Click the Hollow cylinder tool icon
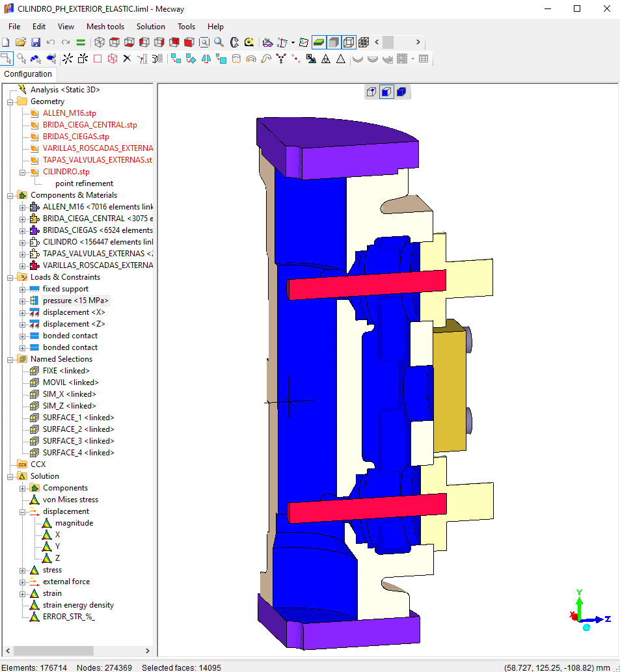Image resolution: width=620 pixels, height=672 pixels. pos(236,59)
